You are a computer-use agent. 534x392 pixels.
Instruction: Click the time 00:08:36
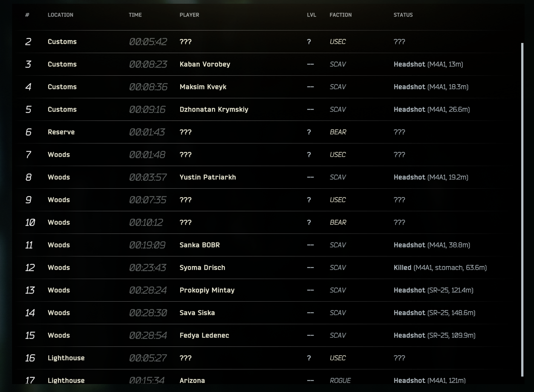pyautogui.click(x=148, y=87)
